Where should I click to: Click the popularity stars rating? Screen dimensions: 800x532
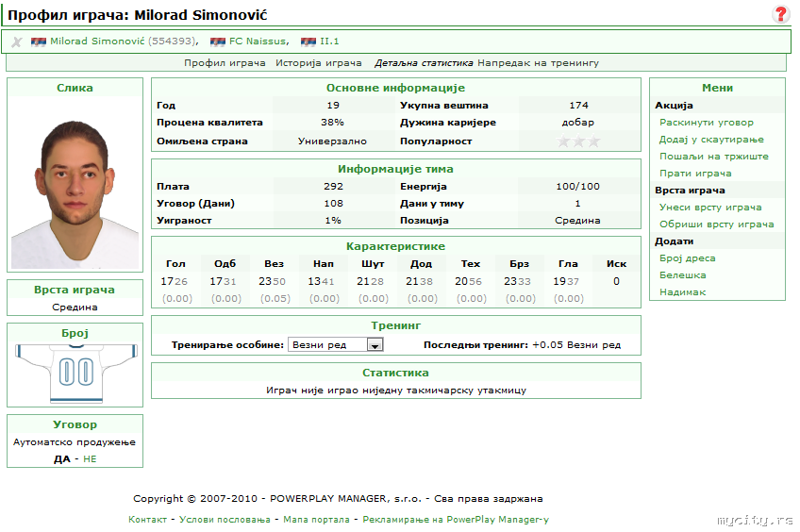point(578,141)
